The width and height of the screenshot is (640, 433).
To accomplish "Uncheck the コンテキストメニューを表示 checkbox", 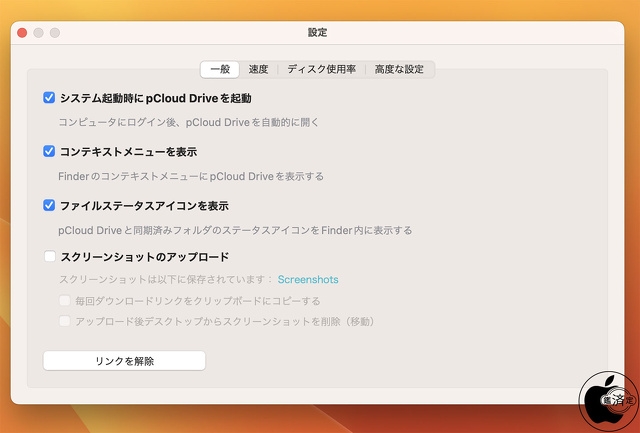I will pos(49,151).
